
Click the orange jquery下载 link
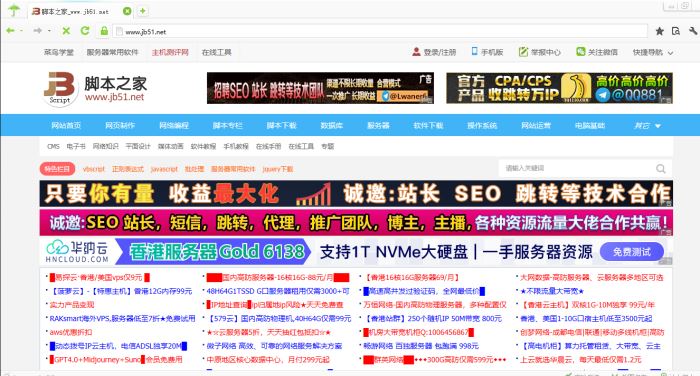[x=278, y=169]
